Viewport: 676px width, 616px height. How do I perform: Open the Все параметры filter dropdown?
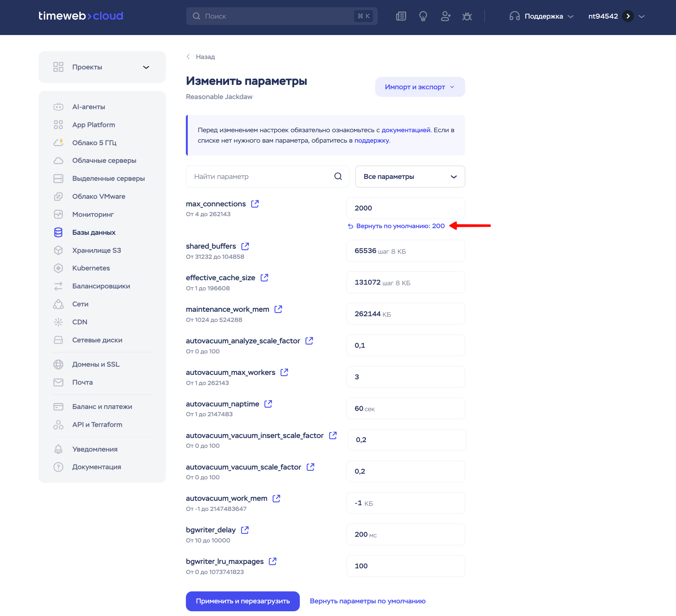pyautogui.click(x=410, y=176)
